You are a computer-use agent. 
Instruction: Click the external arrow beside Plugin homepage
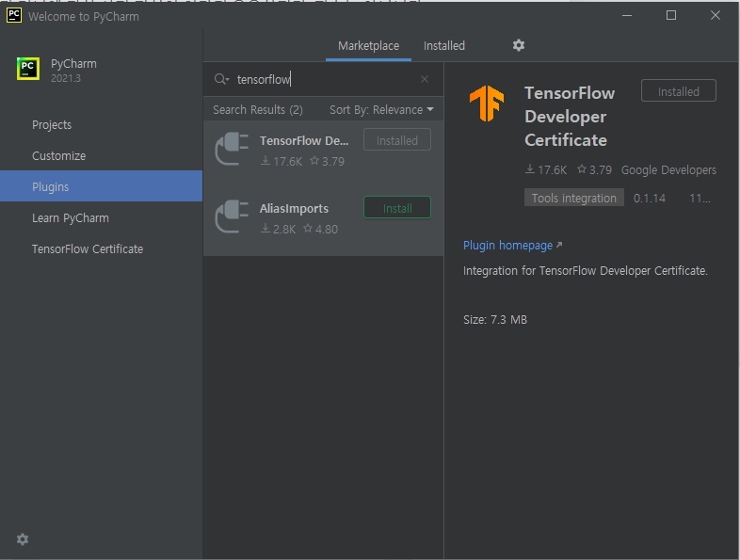click(559, 245)
